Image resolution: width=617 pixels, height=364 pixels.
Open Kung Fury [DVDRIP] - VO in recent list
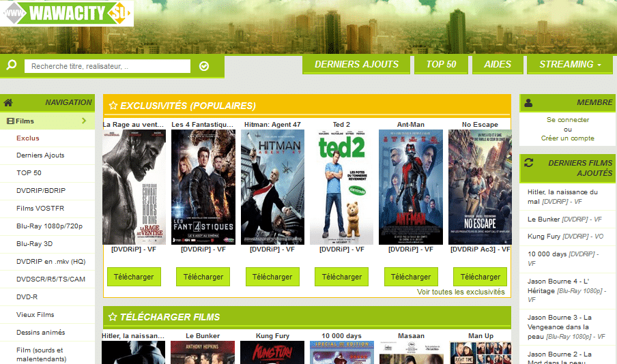coord(565,237)
